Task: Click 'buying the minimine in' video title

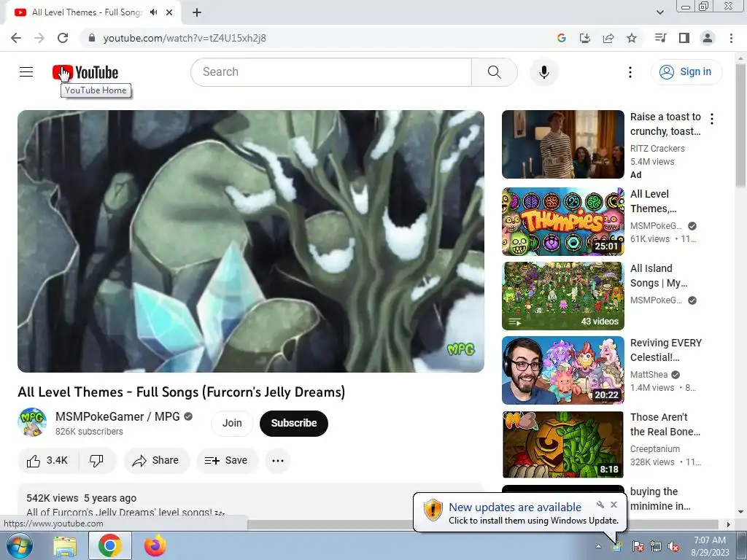Action: click(660, 499)
